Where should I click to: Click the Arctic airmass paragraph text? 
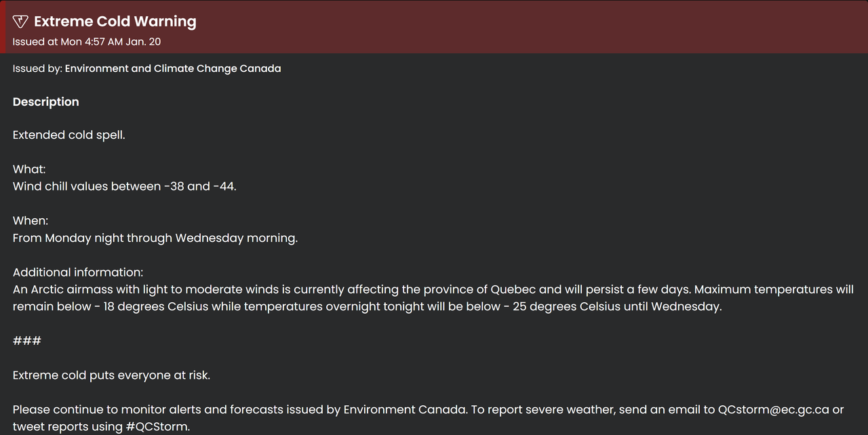pos(433,298)
